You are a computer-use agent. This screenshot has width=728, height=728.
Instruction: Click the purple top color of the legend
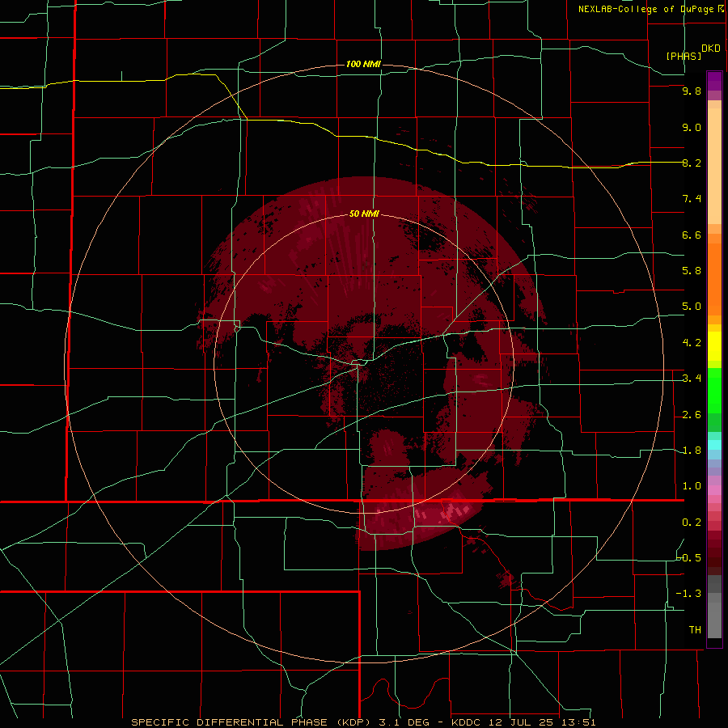pyautogui.click(x=714, y=81)
